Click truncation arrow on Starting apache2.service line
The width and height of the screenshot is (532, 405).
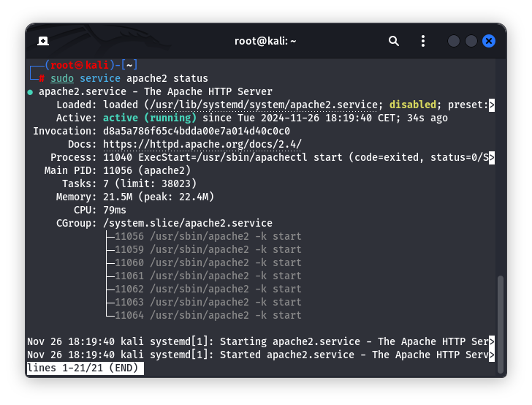(x=492, y=341)
